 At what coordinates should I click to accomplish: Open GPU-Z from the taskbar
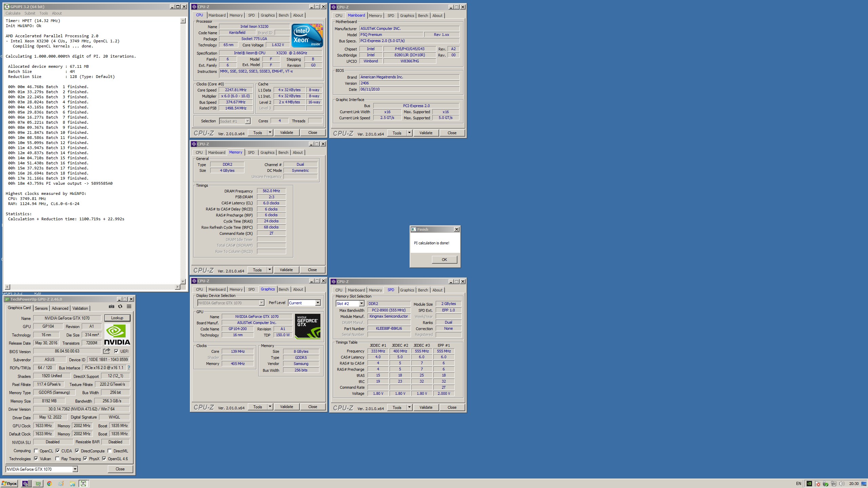tap(38, 484)
